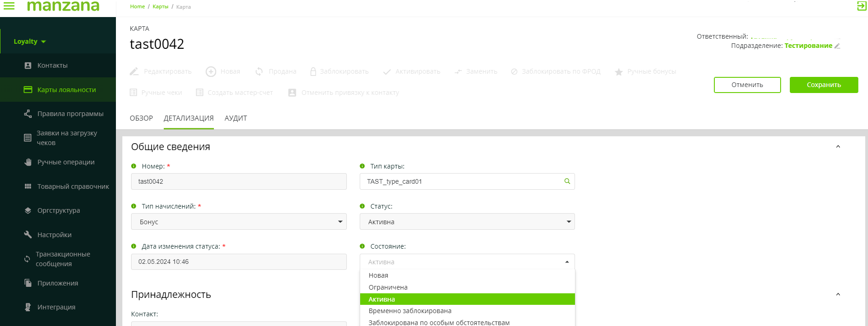Open the Тип начислений dropdown
Viewport: 868px width, 326px height.
click(x=239, y=222)
